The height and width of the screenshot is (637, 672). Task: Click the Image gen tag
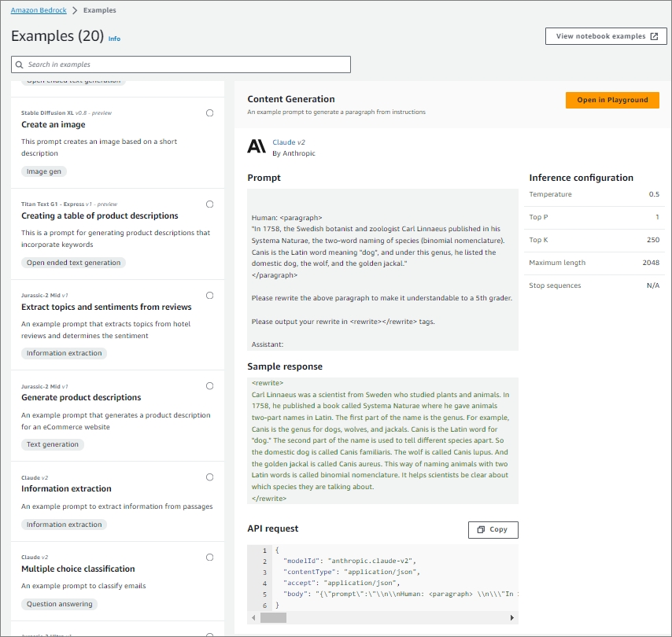pos(44,171)
